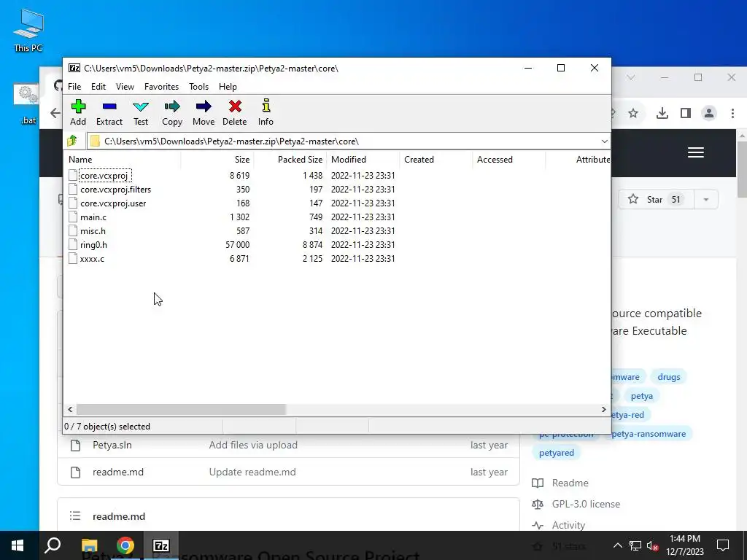
Task: Open GitHub hamburger navigation menu
Action: click(x=695, y=152)
